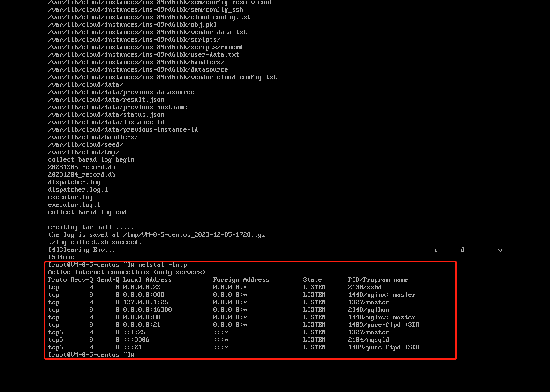550x392 pixels.
Task: Click the 'PID/Program name' column header
Action: coord(378,280)
